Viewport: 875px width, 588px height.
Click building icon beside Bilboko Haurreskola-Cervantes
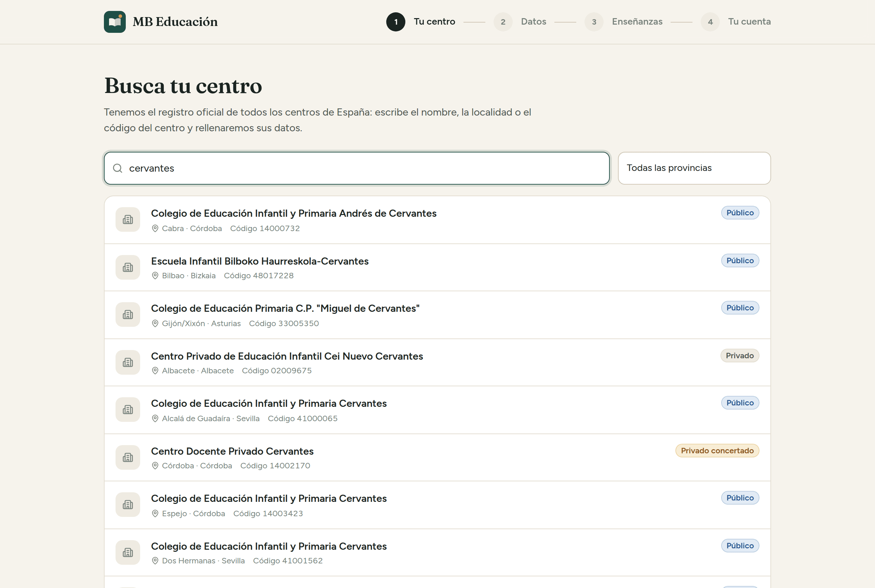128,267
